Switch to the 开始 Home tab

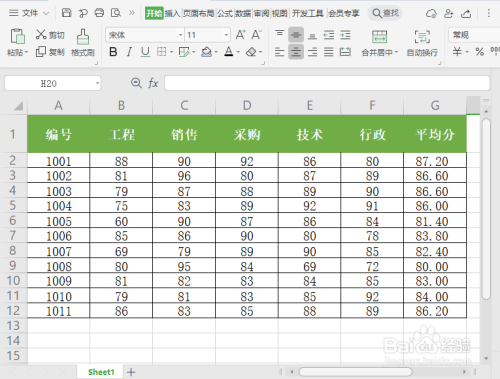(x=154, y=13)
